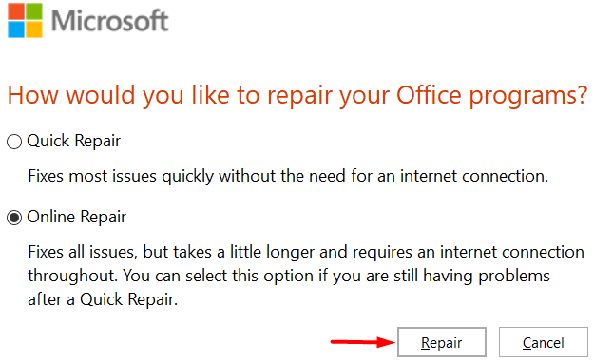The width and height of the screenshot is (594, 364).
Task: Click the question mark ending the heading
Action: [x=583, y=95]
